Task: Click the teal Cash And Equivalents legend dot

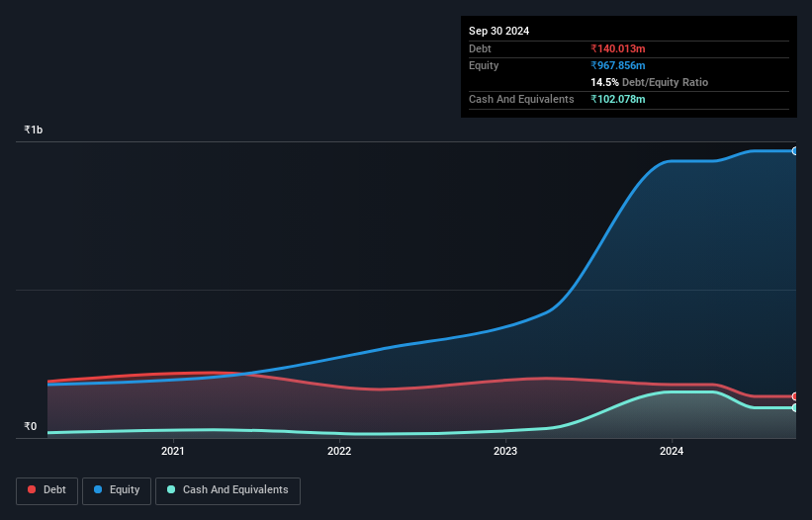Action: [x=171, y=489]
